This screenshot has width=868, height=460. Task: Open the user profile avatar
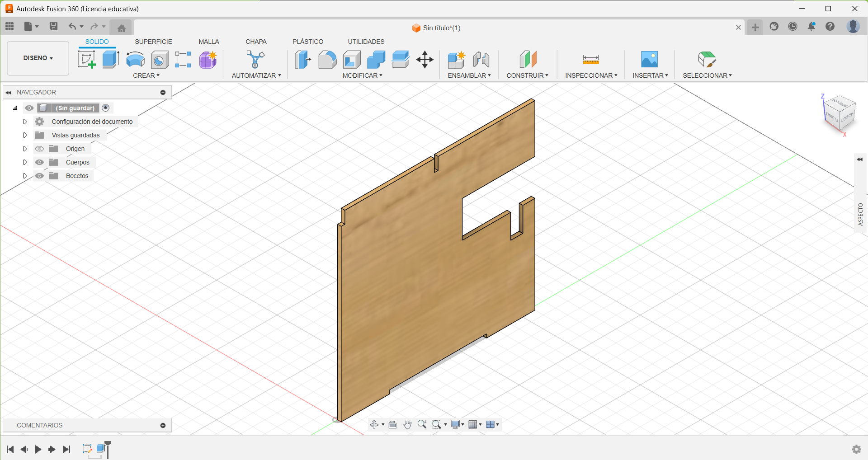click(x=853, y=27)
